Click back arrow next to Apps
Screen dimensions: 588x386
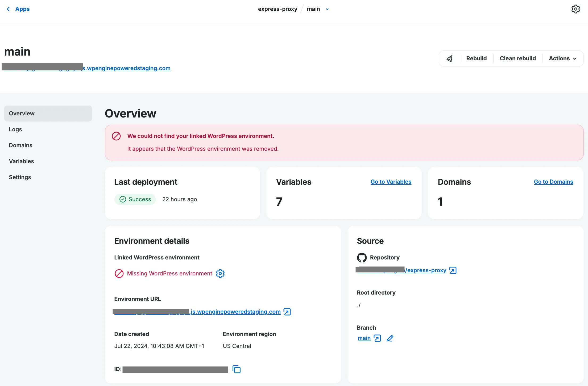pyautogui.click(x=8, y=9)
